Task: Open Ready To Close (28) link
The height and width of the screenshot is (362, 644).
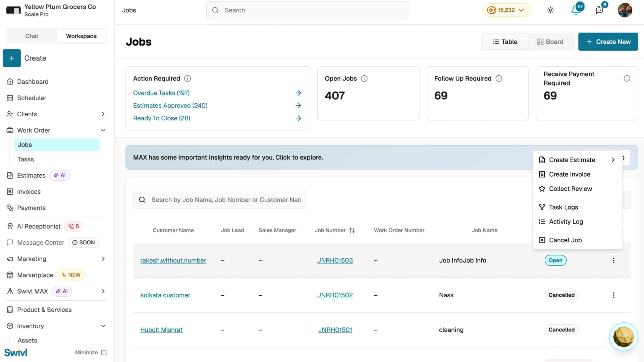Action: pyautogui.click(x=161, y=118)
